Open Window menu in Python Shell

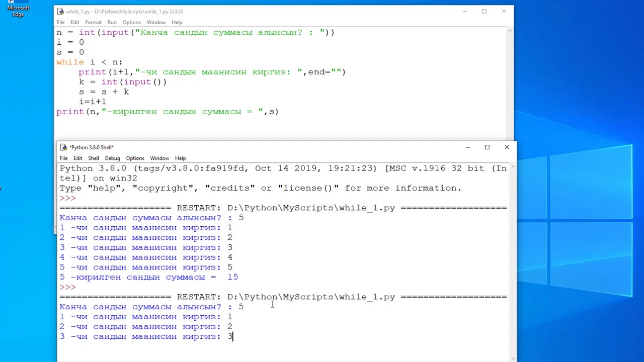pyautogui.click(x=159, y=158)
